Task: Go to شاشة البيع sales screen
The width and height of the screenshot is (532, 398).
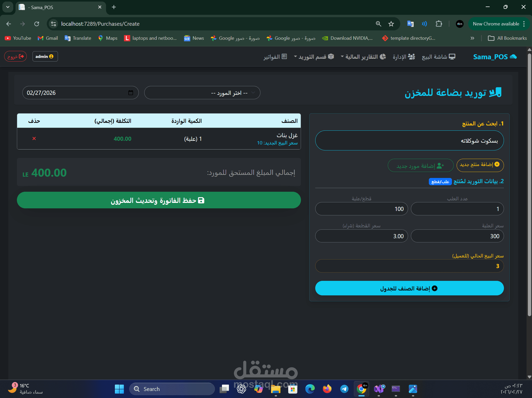Action: (x=438, y=57)
